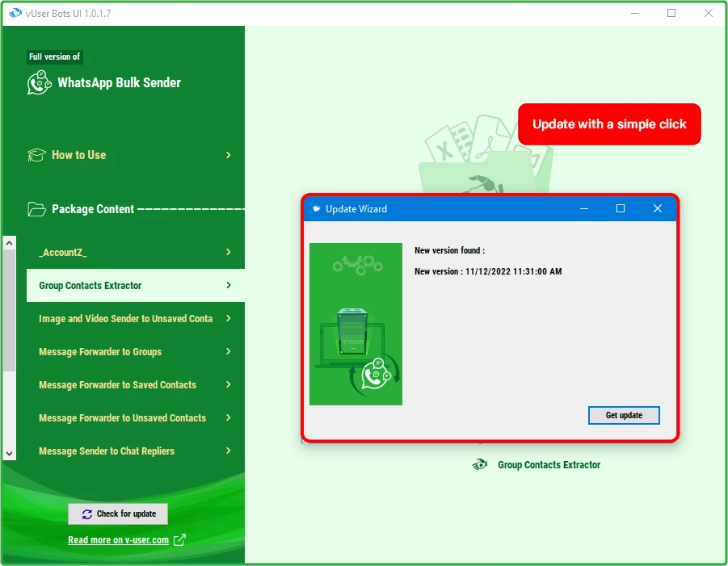
Task: Click the external link icon beside v-user.com
Action: click(x=179, y=539)
